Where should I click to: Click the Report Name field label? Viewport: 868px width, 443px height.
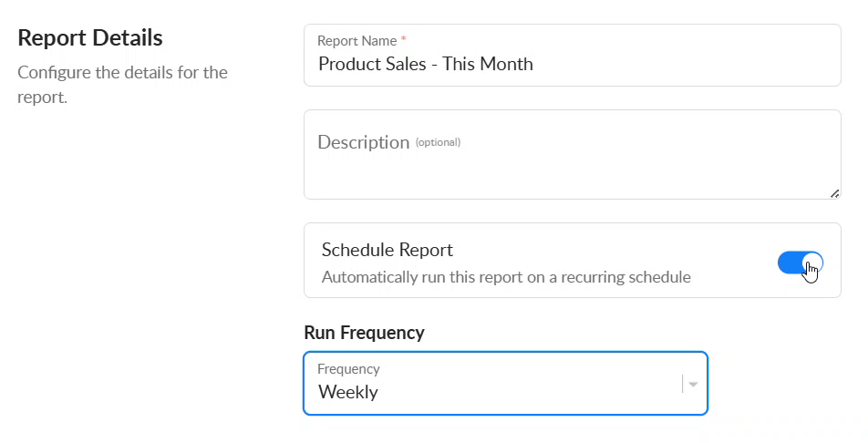click(357, 41)
